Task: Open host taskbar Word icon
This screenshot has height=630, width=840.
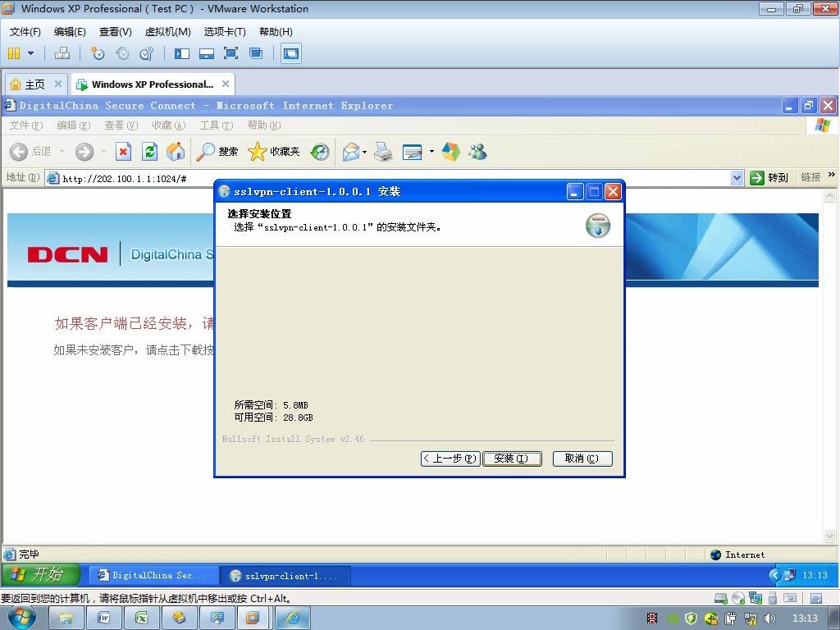Action: coord(104,618)
